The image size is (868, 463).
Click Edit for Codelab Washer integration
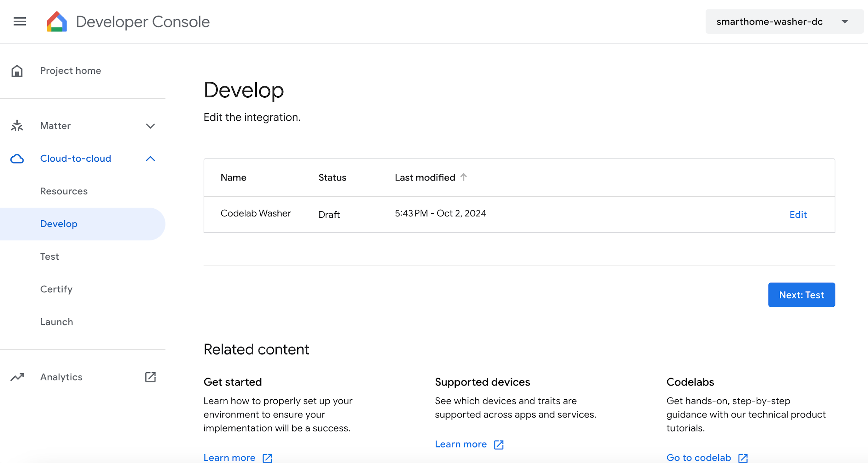click(x=799, y=214)
